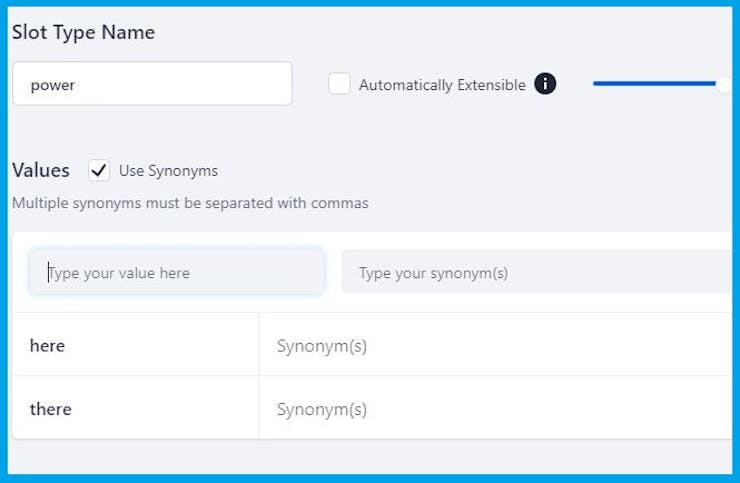Screen dimensions: 740x483
Task: Focus the Slot Type Name input field
Action: pos(152,85)
